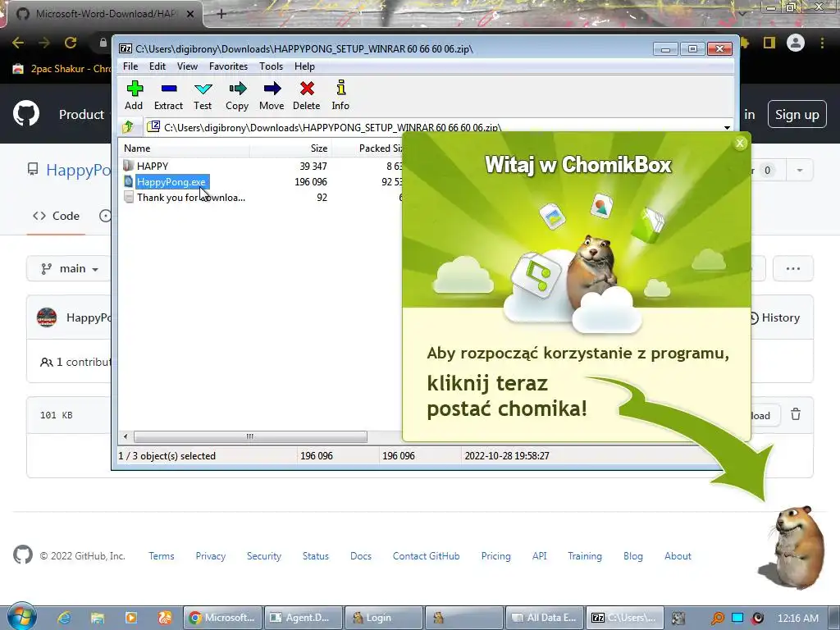Click the three-dots more options button

click(x=793, y=268)
